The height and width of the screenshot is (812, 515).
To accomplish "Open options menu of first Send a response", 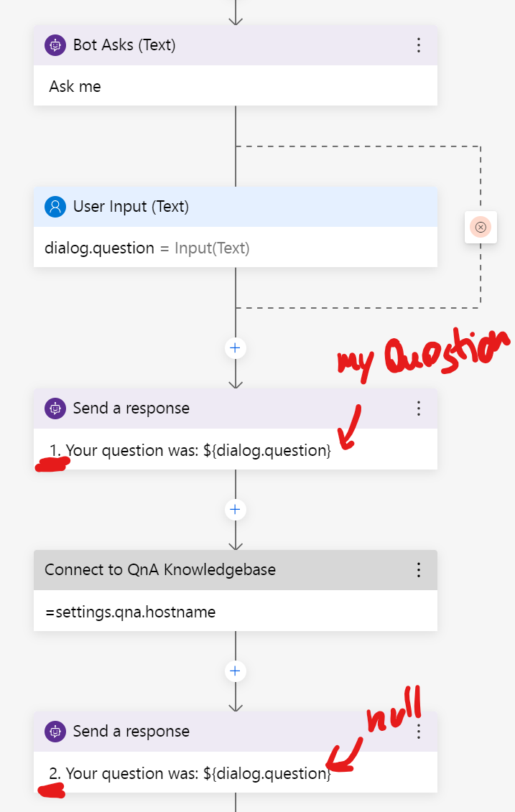I will tap(419, 409).
